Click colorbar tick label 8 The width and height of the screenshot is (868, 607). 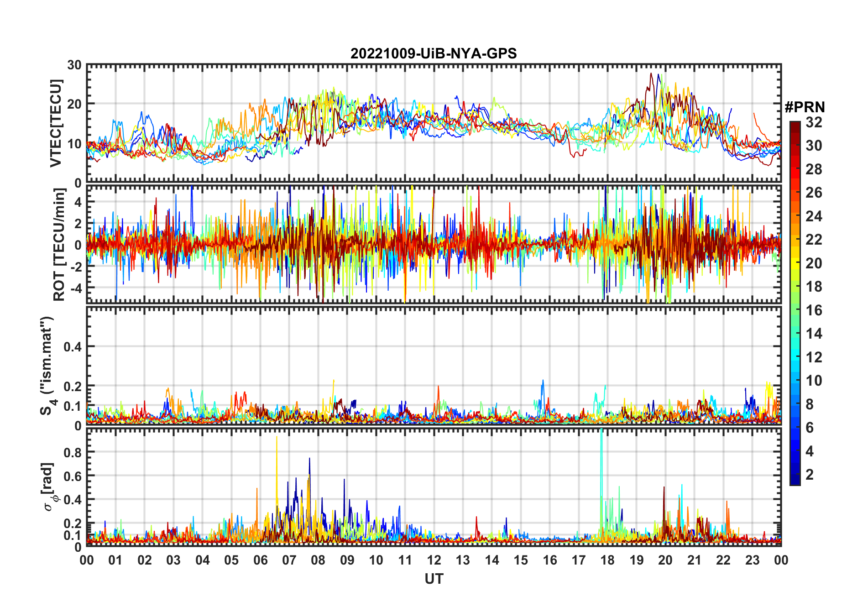[x=810, y=404]
